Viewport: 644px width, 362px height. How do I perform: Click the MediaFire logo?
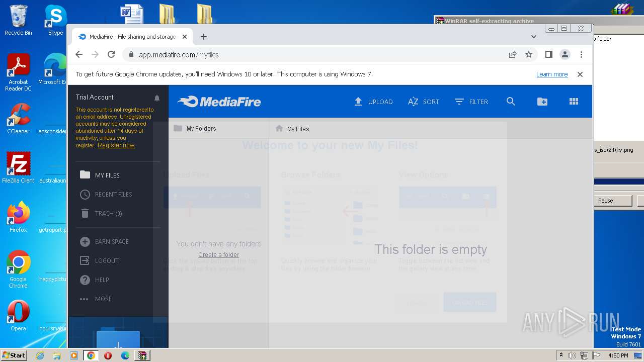point(219,102)
